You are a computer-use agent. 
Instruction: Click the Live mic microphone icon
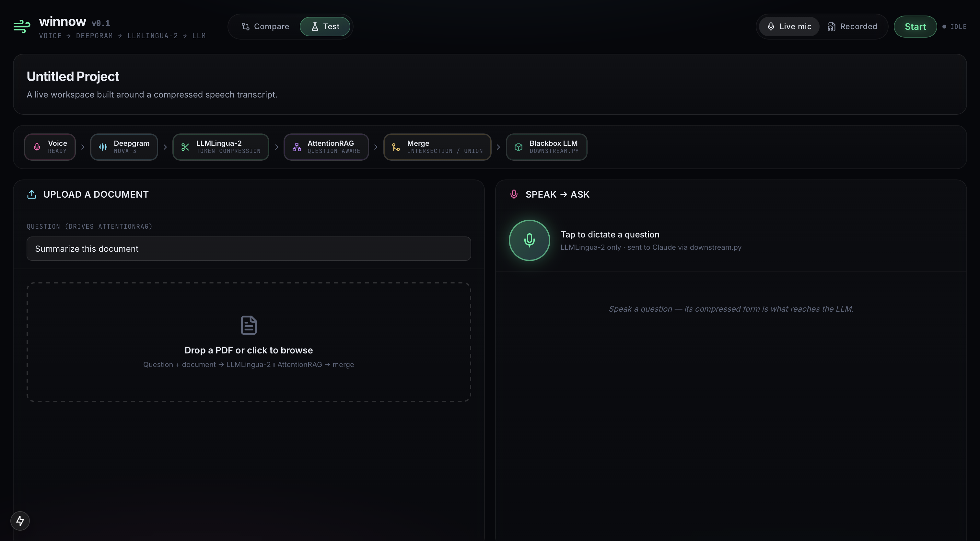771,27
